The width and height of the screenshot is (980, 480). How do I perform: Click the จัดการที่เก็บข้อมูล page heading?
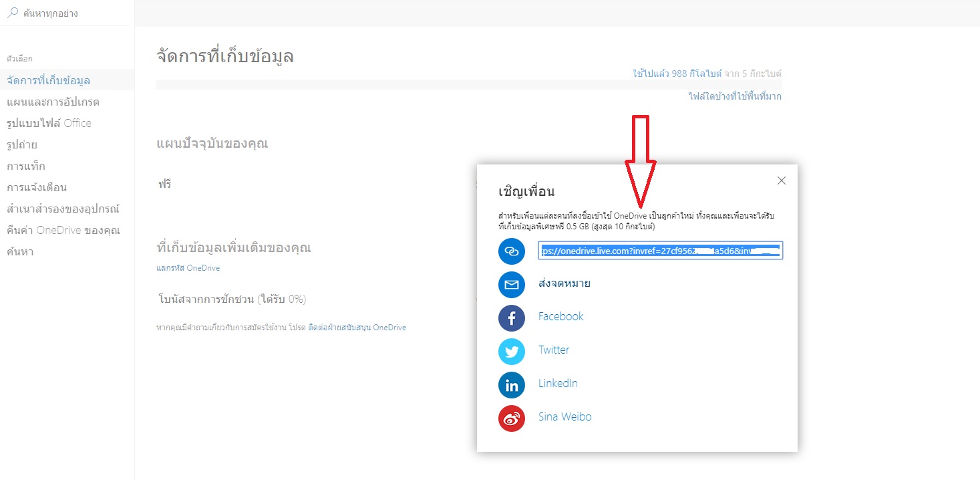[225, 56]
